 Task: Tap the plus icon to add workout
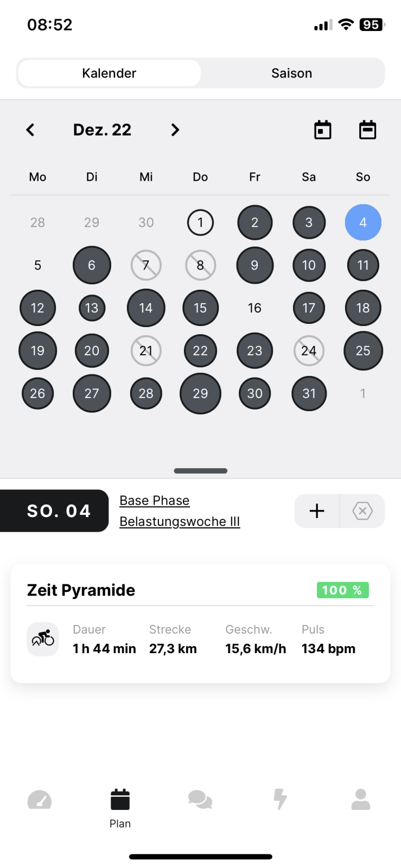317,511
